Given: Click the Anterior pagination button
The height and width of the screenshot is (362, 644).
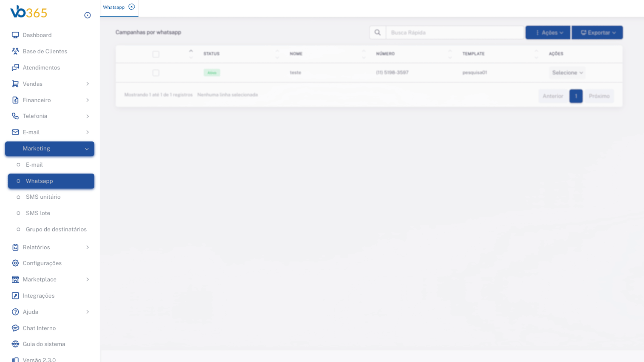Looking at the screenshot, I should [553, 96].
